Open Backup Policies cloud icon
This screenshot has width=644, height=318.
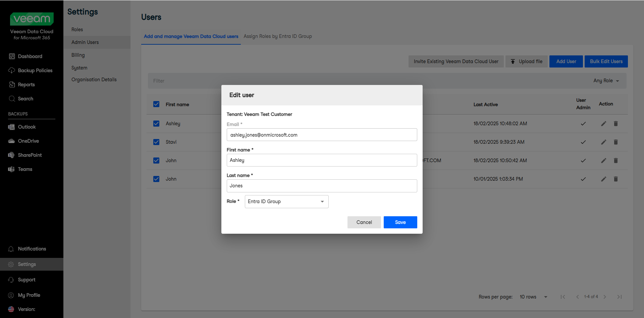click(x=12, y=71)
